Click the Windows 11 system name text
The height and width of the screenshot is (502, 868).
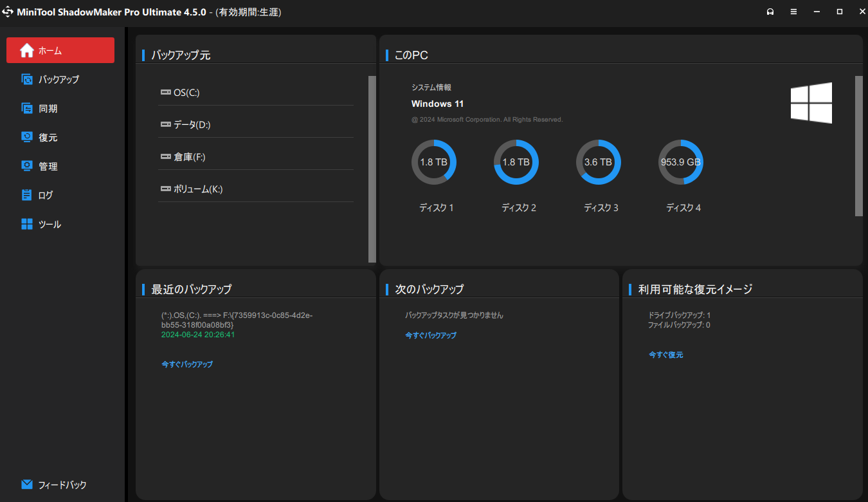point(437,104)
